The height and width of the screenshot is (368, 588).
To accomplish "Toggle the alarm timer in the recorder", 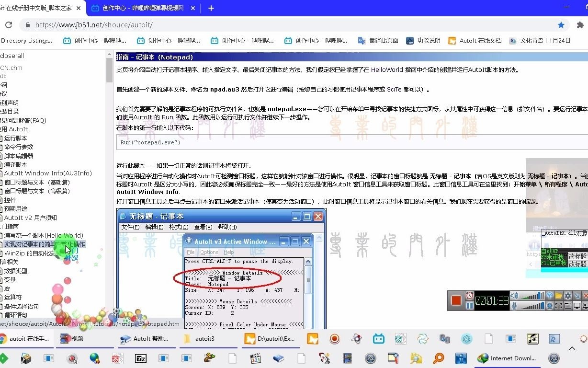I will click(469, 295).
